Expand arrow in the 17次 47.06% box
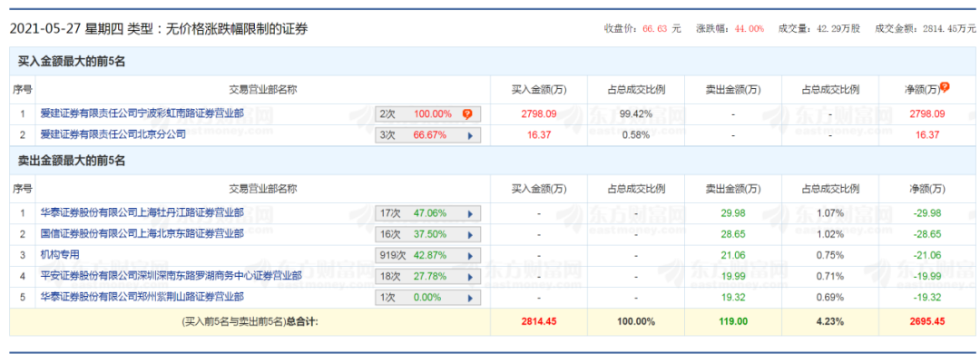The height and width of the screenshot is (354, 980). [471, 213]
